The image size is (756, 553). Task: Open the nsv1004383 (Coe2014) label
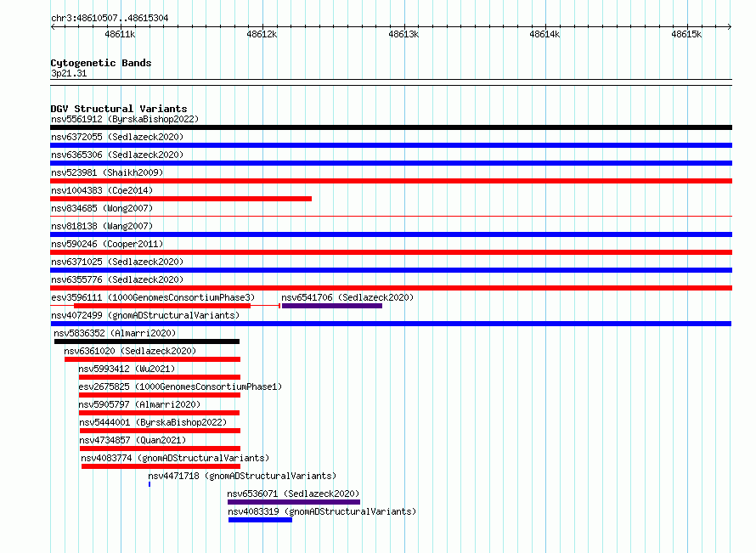coord(102,190)
